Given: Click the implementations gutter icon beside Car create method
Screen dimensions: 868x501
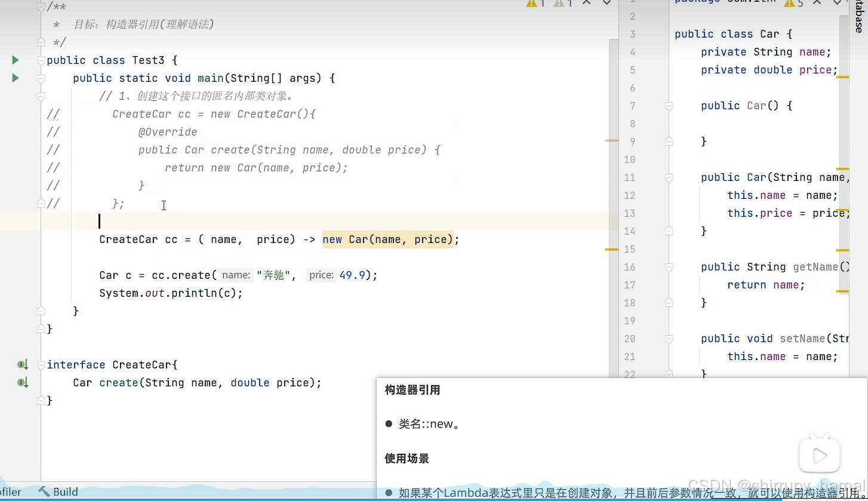Looking at the screenshot, I should (23, 382).
